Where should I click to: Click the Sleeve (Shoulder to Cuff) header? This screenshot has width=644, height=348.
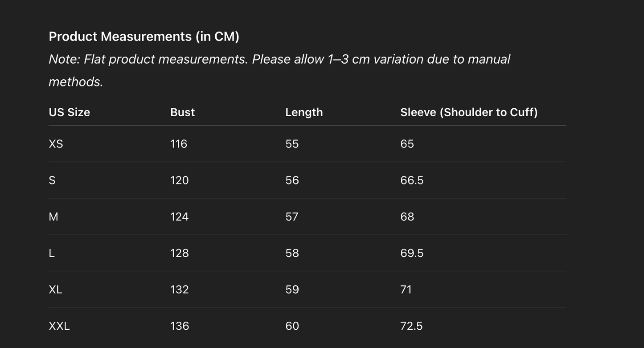pos(469,112)
